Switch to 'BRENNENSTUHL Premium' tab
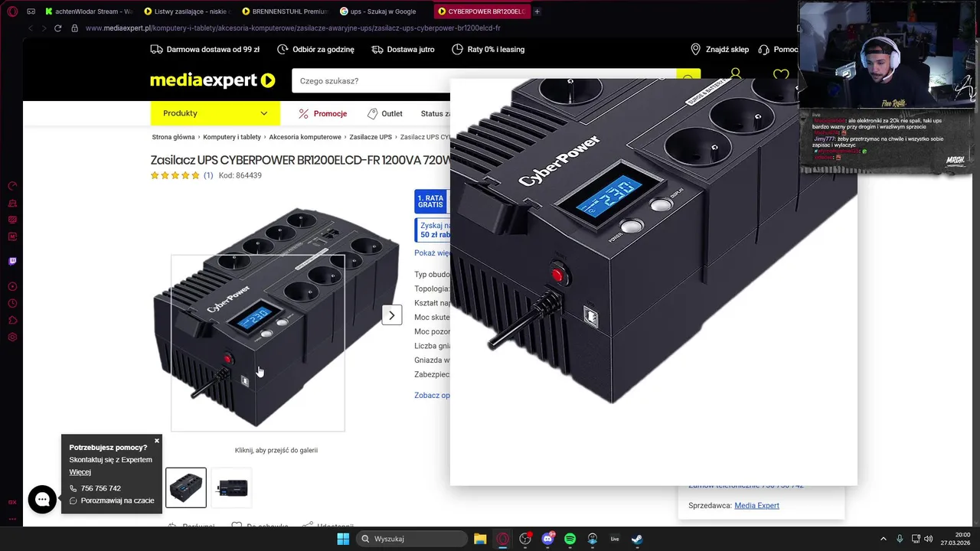Screen dimensions: 980x551 click(x=285, y=11)
